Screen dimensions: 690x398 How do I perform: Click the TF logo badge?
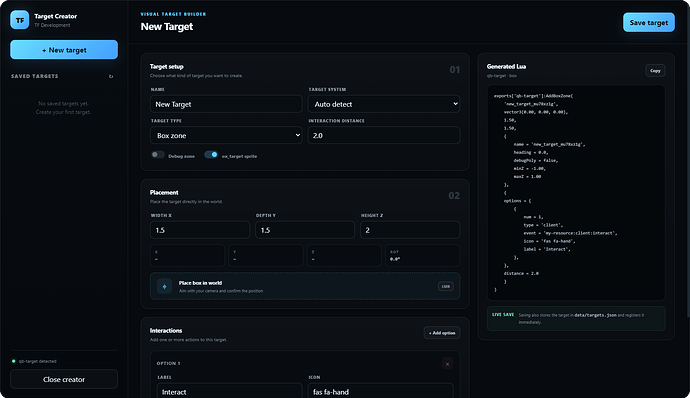click(20, 20)
